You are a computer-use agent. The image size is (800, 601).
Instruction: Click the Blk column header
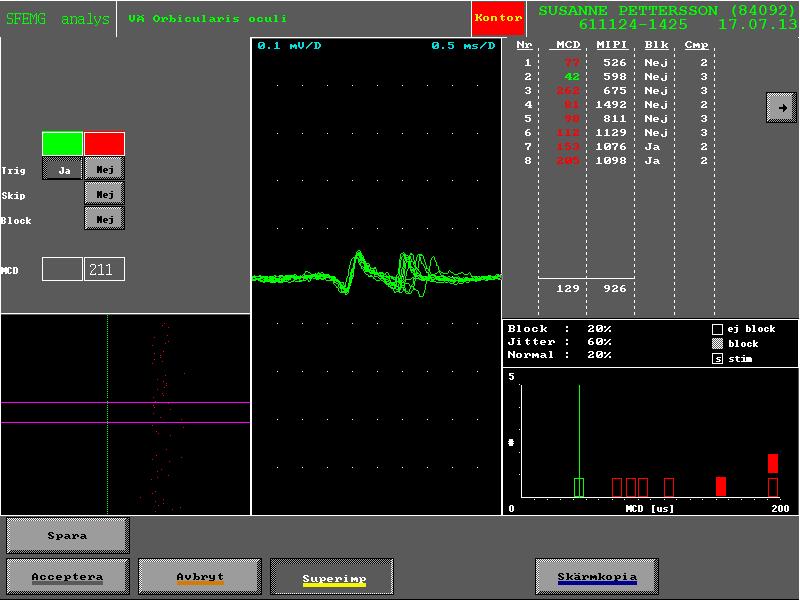pyautogui.click(x=656, y=45)
